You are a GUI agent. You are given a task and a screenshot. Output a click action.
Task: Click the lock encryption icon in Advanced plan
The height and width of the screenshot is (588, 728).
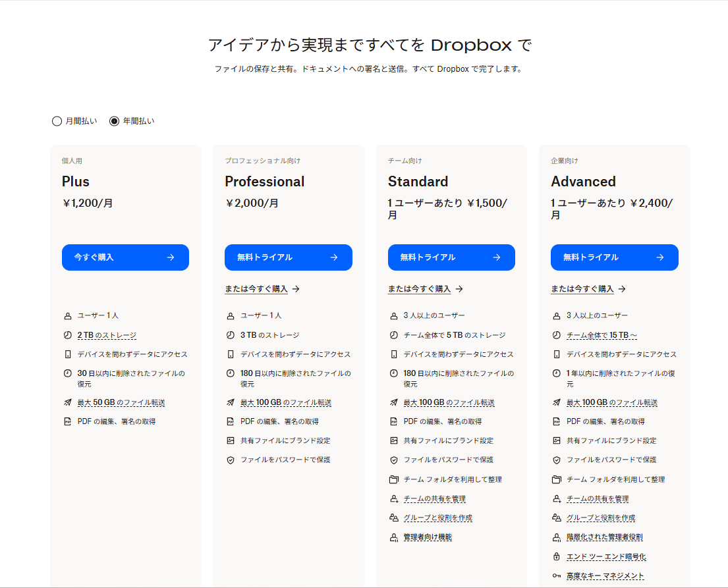tap(556, 556)
